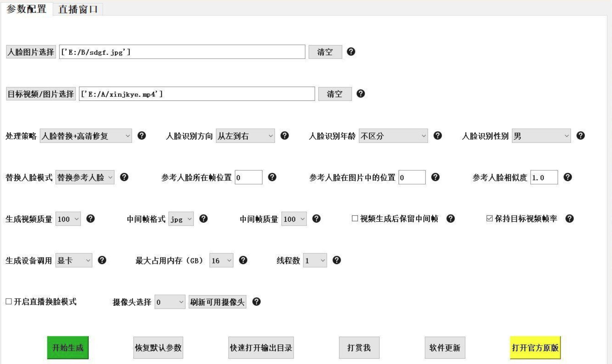Viewport: 612px width, 364px height.
Task: Click help icon beside 人脸图片选择 clear button
Action: (x=351, y=52)
